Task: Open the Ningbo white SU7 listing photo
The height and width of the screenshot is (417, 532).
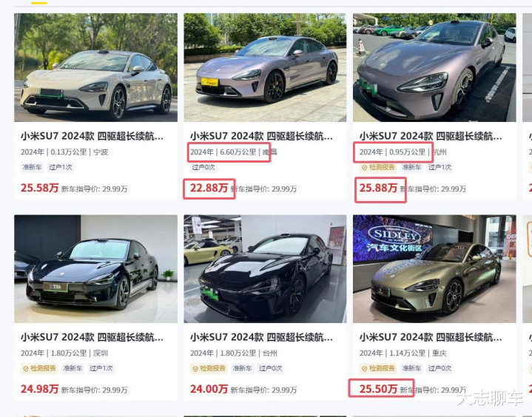Action: click(95, 67)
